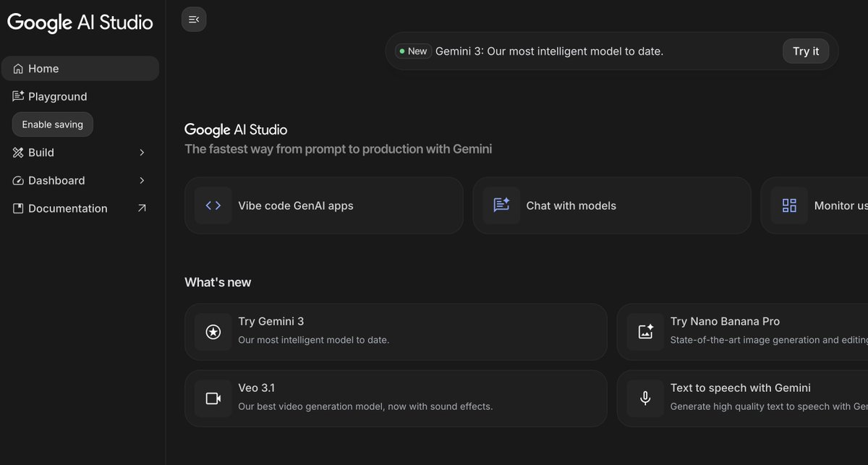Open the Veo 3.1 card
868x465 pixels.
(396, 398)
